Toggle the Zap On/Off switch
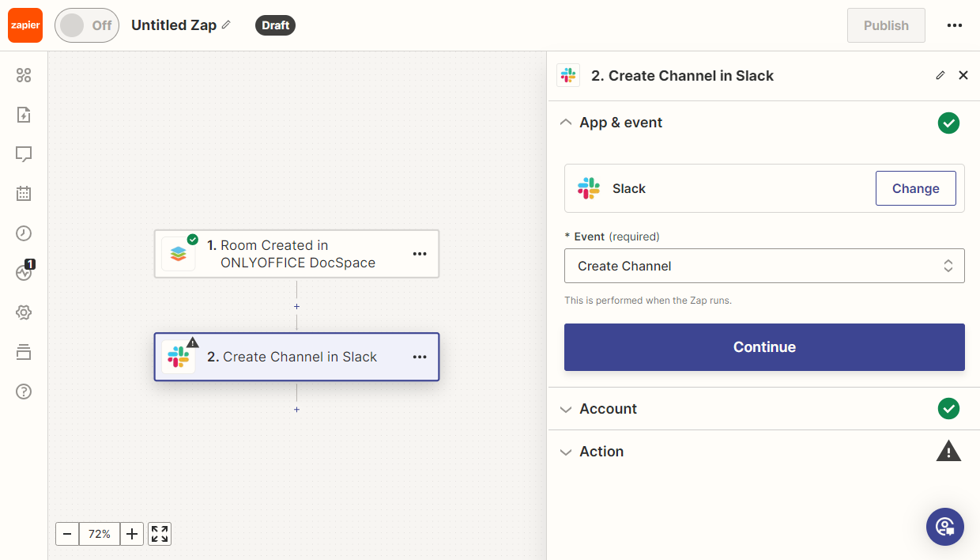This screenshot has width=980, height=560. point(86,25)
